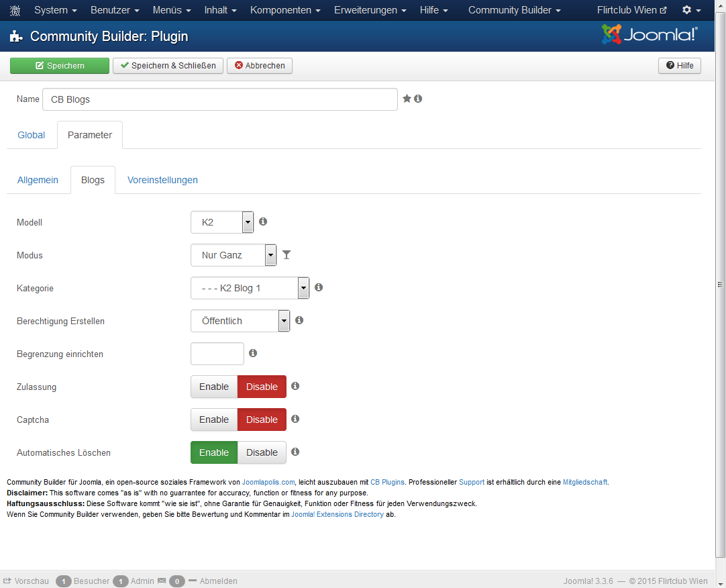The image size is (726, 588).
Task: Click the Begrenzung einrichten input box
Action: point(217,354)
